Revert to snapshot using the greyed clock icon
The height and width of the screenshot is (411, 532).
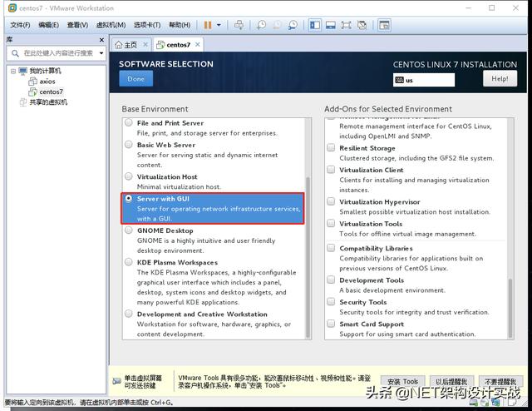point(277,25)
